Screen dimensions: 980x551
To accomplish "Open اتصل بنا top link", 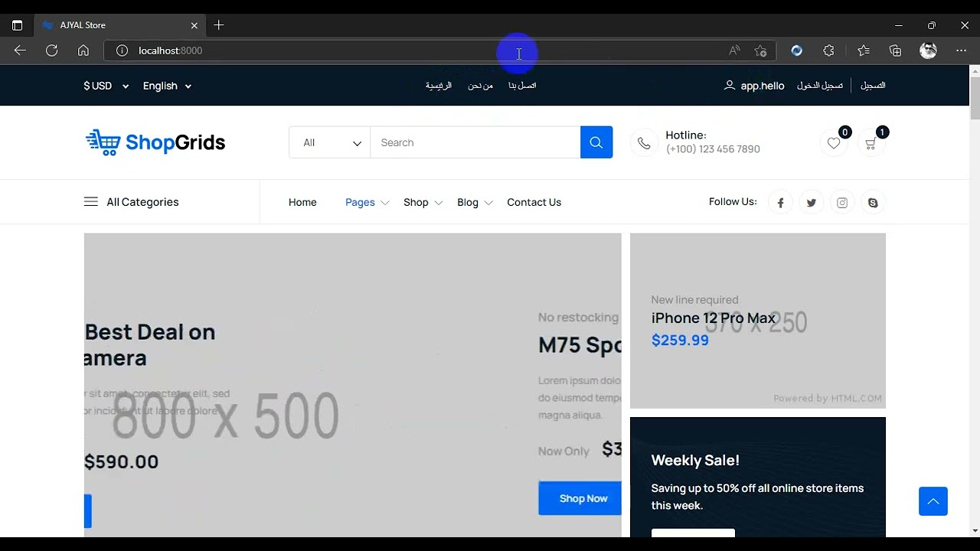I will point(522,86).
